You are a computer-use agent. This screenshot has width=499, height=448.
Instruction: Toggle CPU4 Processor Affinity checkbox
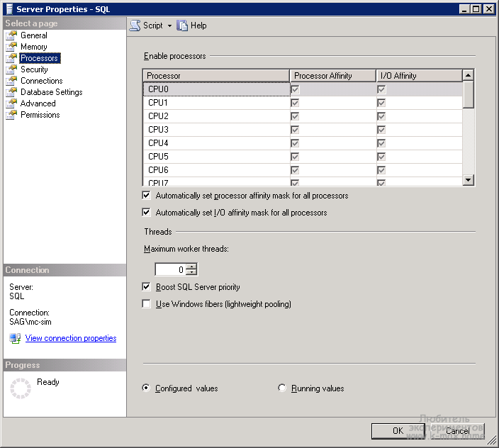[x=295, y=143]
